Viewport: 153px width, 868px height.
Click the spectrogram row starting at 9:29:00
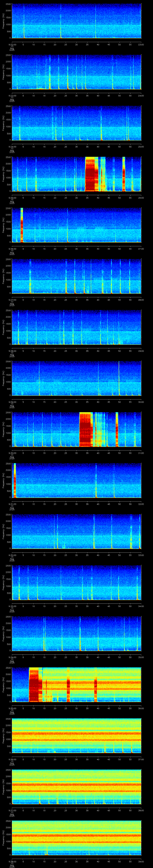76,378
